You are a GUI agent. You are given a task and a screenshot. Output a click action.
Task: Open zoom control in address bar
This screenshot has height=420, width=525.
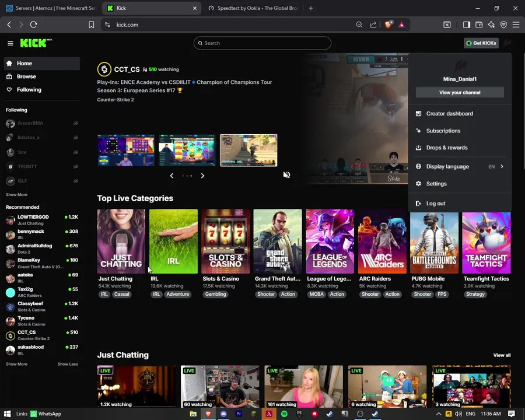tap(359, 24)
